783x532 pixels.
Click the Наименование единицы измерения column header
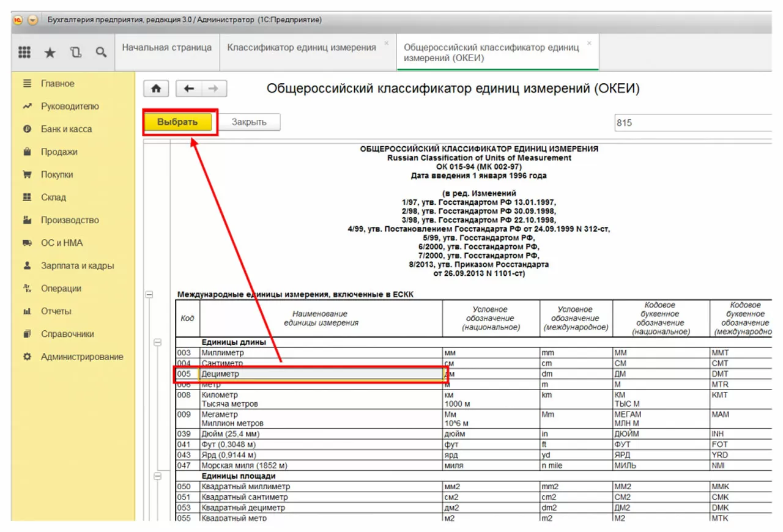click(321, 319)
